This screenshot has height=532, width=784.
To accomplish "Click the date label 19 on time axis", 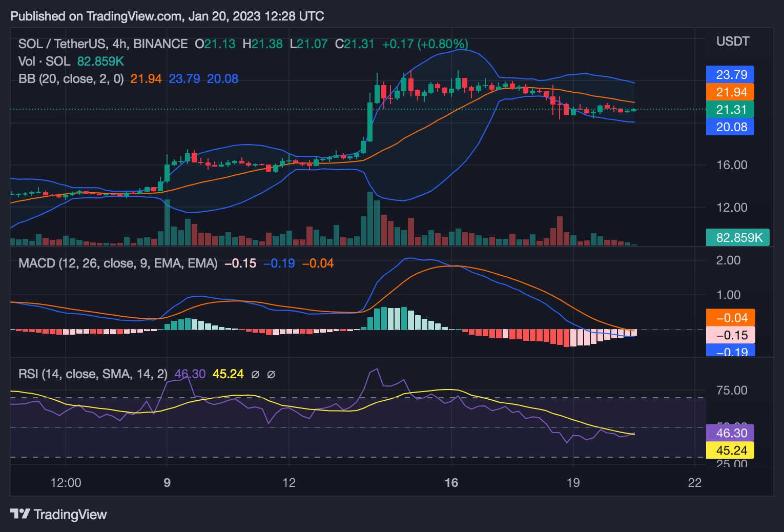I will point(573,483).
